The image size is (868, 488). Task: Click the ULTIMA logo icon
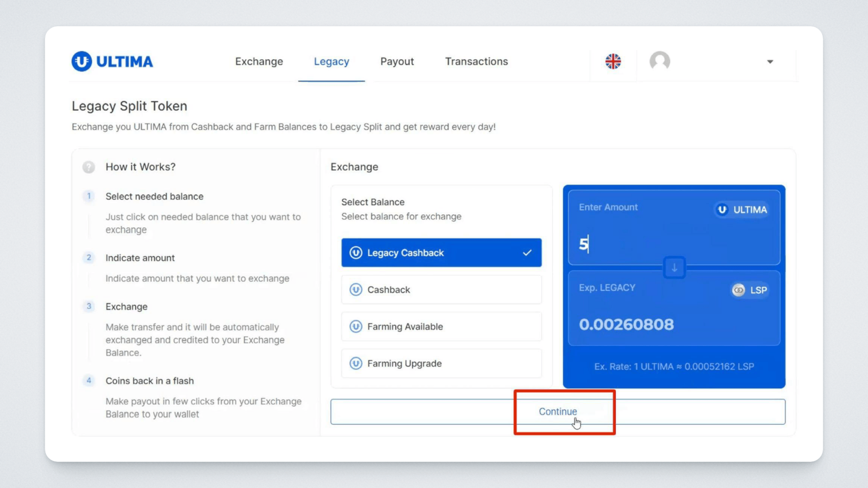click(x=82, y=61)
